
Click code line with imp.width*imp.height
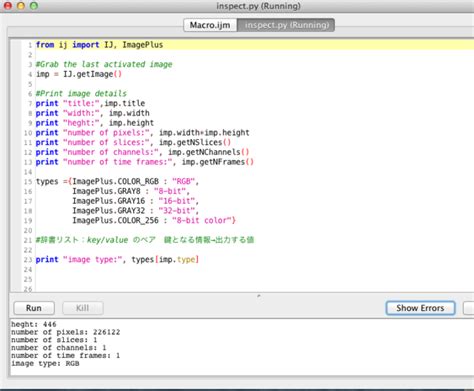pos(143,133)
